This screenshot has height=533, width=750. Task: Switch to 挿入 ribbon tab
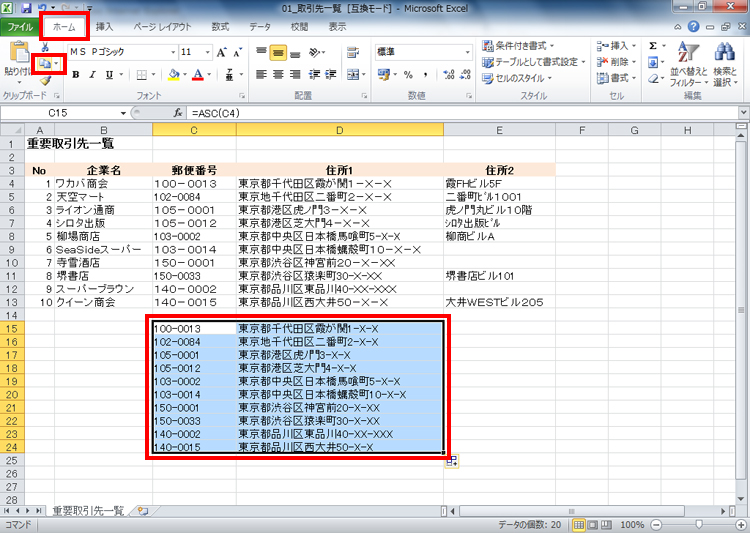click(104, 27)
